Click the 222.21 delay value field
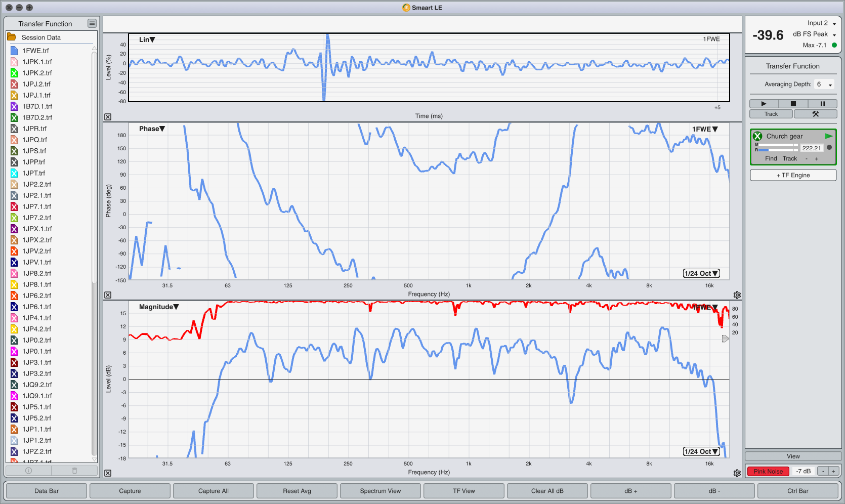This screenshot has width=845, height=504. [x=812, y=148]
